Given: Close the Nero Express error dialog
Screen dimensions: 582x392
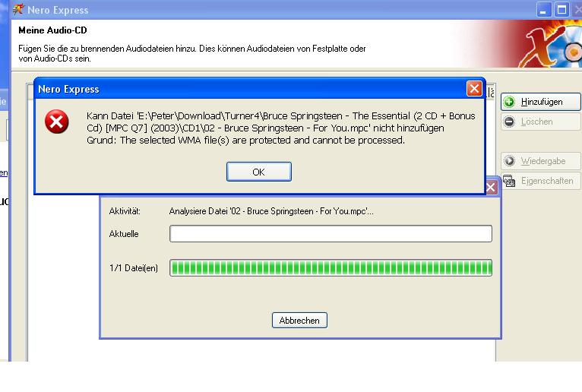Looking at the screenshot, I should [474, 89].
